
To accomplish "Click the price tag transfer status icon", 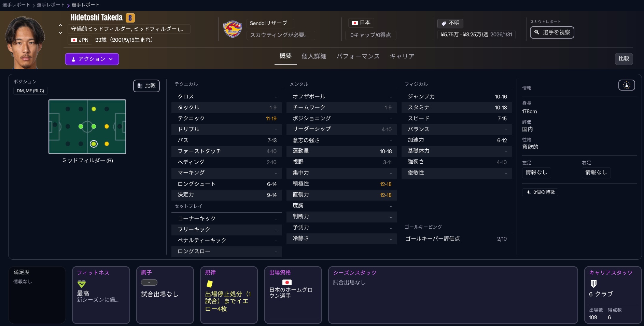I will pos(444,23).
